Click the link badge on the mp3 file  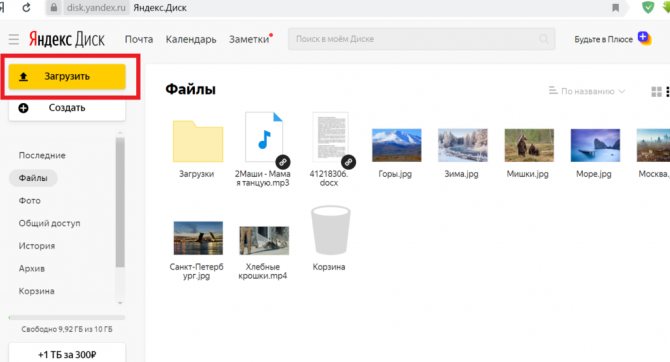(282, 162)
